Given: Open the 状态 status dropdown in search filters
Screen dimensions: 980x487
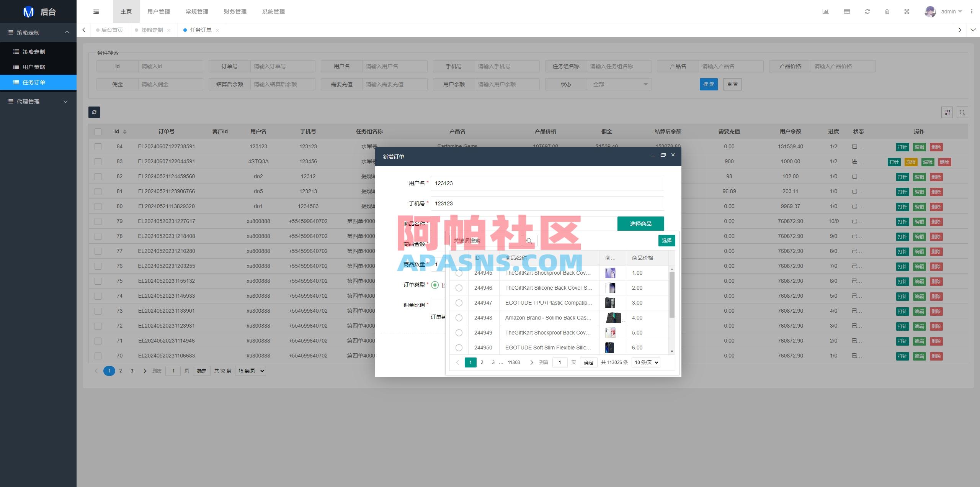Looking at the screenshot, I should (619, 84).
